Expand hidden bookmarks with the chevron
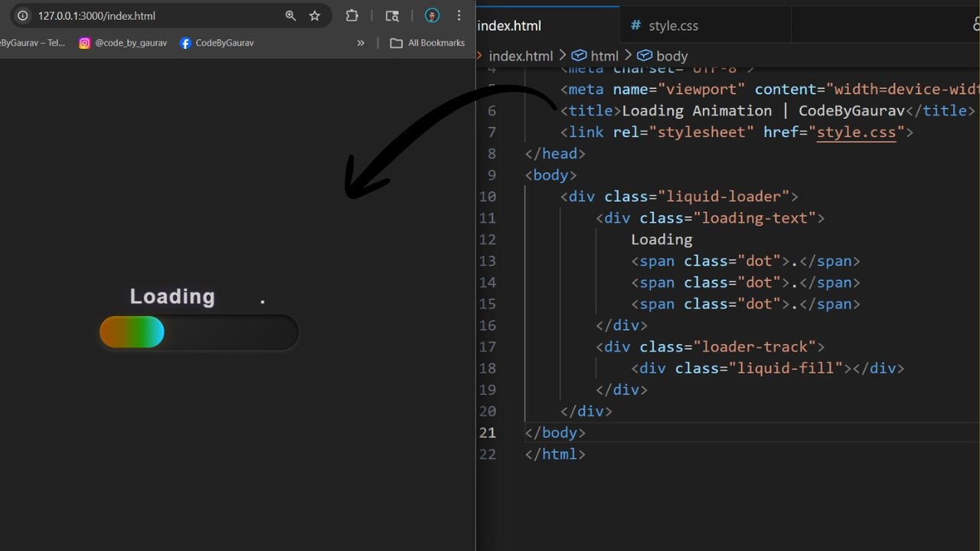 pyautogui.click(x=360, y=43)
